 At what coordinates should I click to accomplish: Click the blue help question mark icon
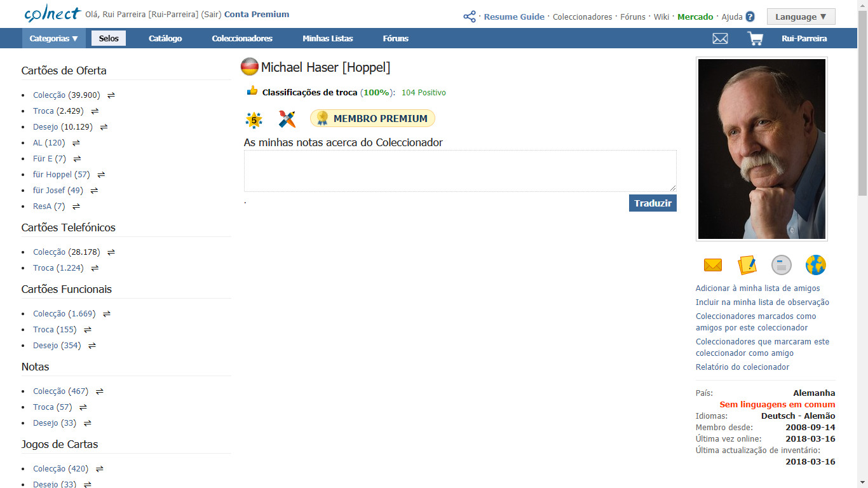[x=750, y=17]
